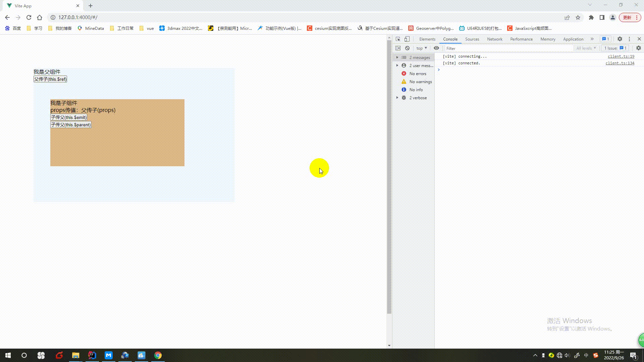Launch Chrome from the taskbar

click(x=158, y=355)
